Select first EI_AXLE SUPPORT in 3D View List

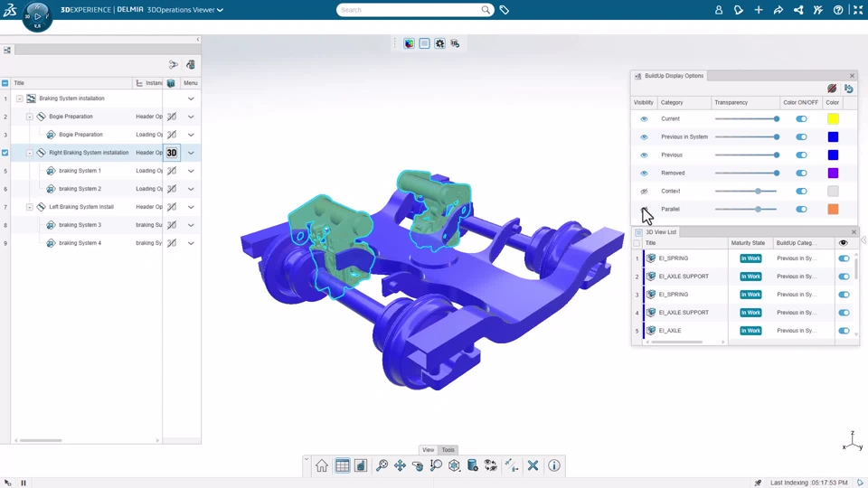click(684, 277)
